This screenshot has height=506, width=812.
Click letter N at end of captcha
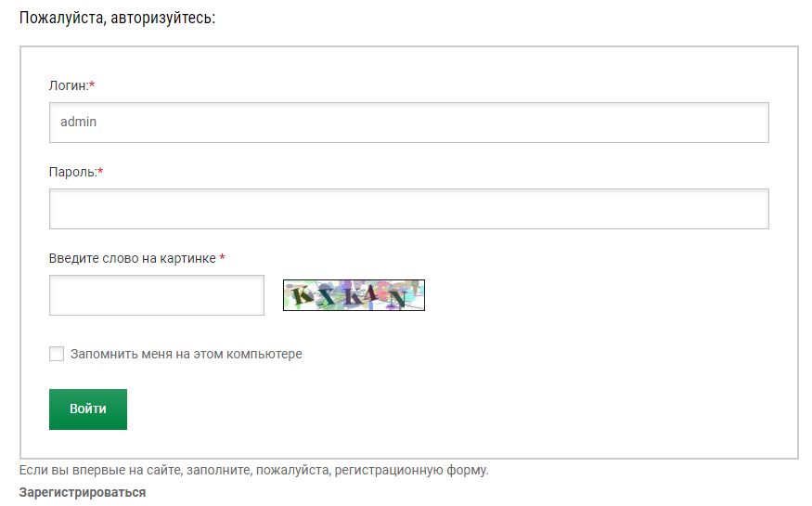(398, 298)
